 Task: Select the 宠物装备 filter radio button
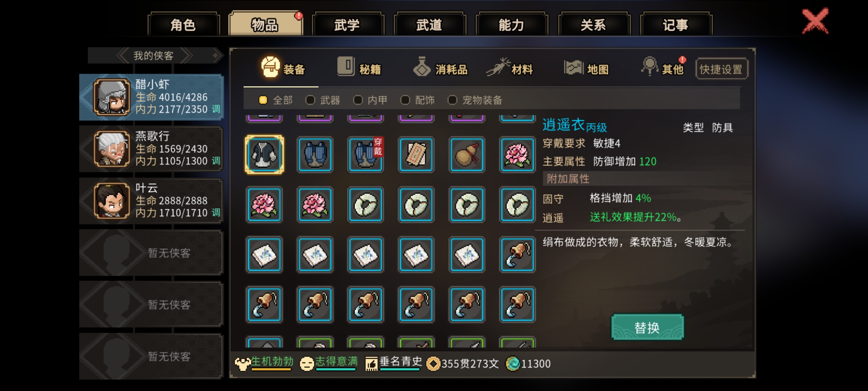point(452,100)
